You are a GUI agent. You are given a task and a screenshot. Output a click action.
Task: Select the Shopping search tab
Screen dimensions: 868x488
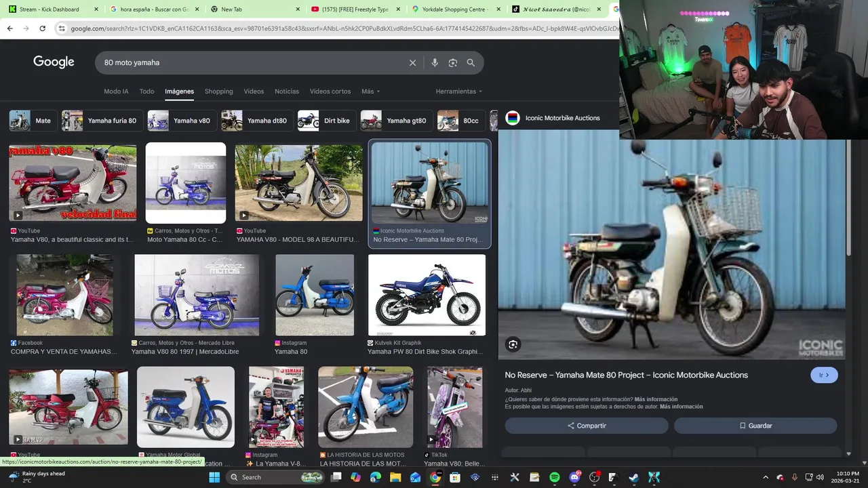(218, 91)
